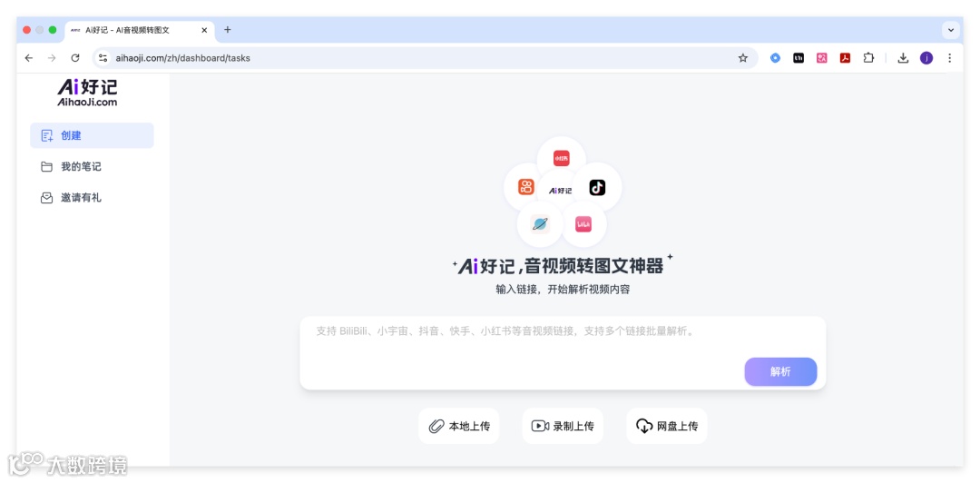Click the 本地上传 button
The image size is (980, 483).
pyautogui.click(x=459, y=426)
